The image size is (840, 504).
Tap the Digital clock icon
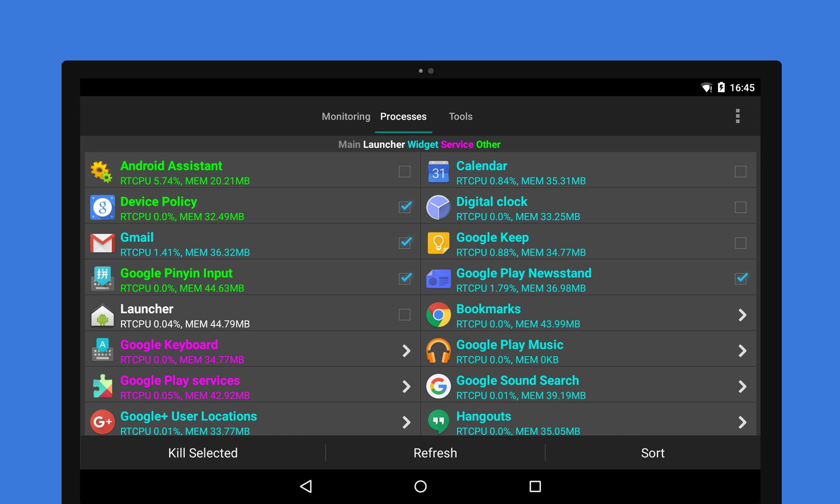pyautogui.click(x=438, y=207)
